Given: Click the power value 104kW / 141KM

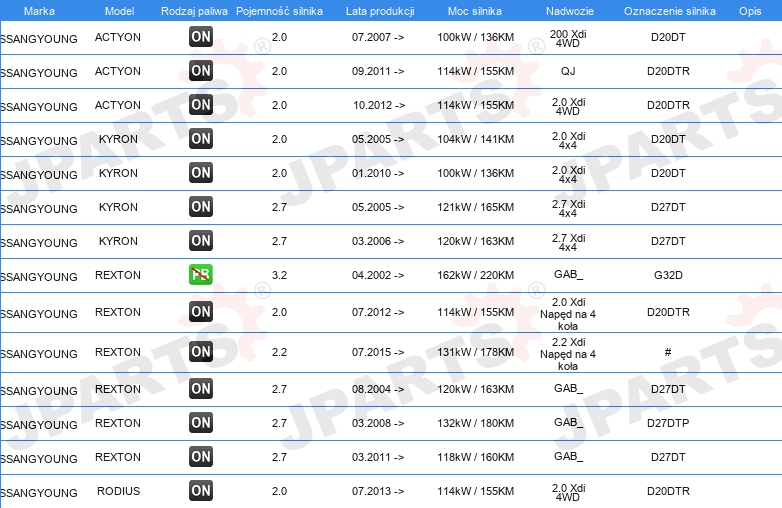Looking at the screenshot, I should [475, 139].
